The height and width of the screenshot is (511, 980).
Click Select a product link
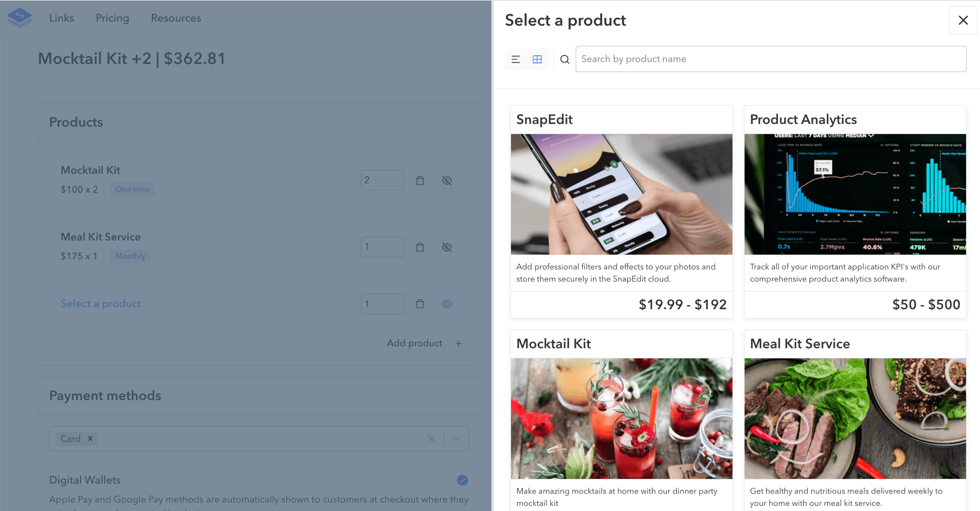pos(101,303)
